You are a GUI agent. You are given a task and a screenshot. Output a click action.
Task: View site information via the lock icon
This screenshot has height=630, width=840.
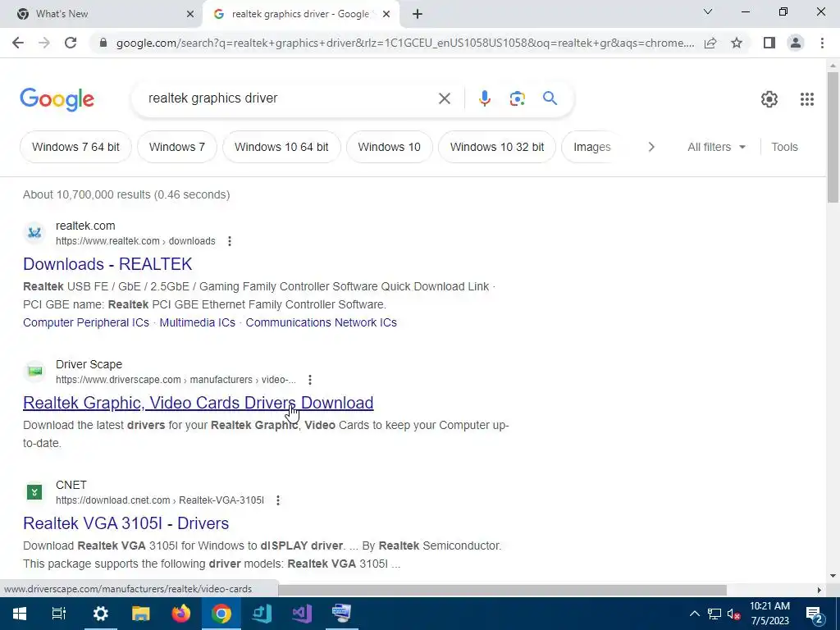click(103, 43)
